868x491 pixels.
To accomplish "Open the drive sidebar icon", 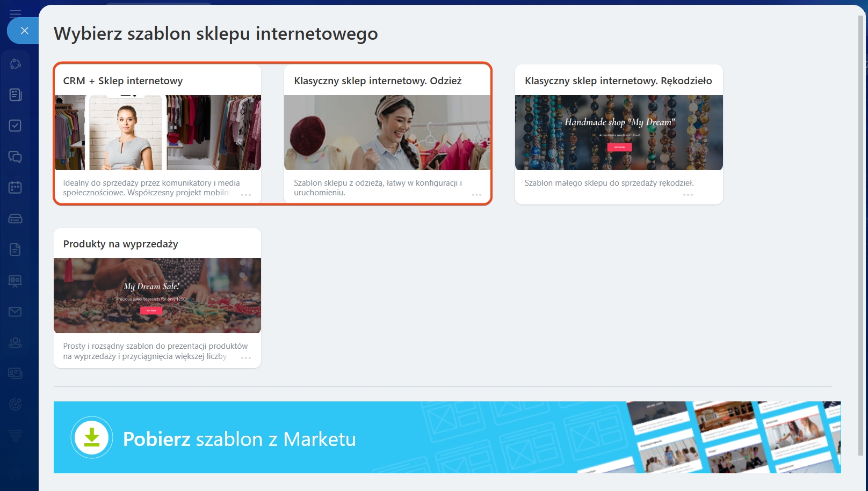I will point(16,218).
